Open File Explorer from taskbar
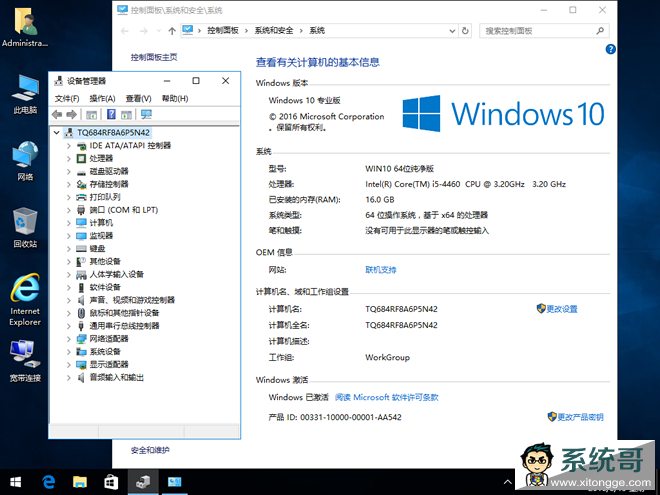This screenshot has height=495, width=660. pyautogui.click(x=80, y=482)
